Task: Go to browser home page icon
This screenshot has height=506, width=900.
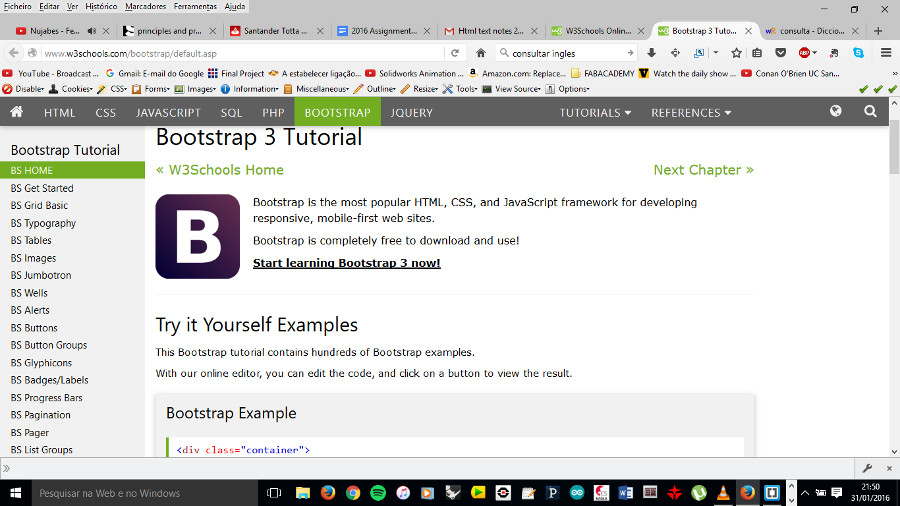Action: click(x=481, y=53)
